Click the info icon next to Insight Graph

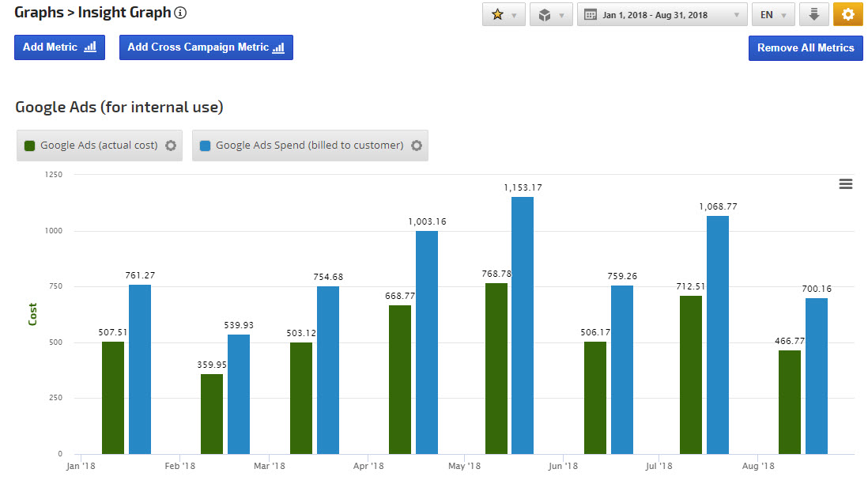(181, 13)
